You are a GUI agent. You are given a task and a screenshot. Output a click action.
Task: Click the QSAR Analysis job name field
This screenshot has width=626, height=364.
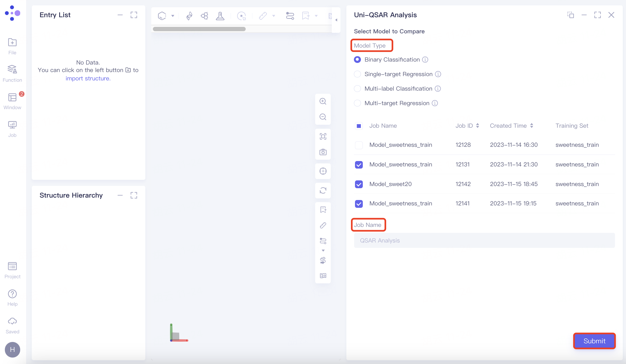point(484,240)
